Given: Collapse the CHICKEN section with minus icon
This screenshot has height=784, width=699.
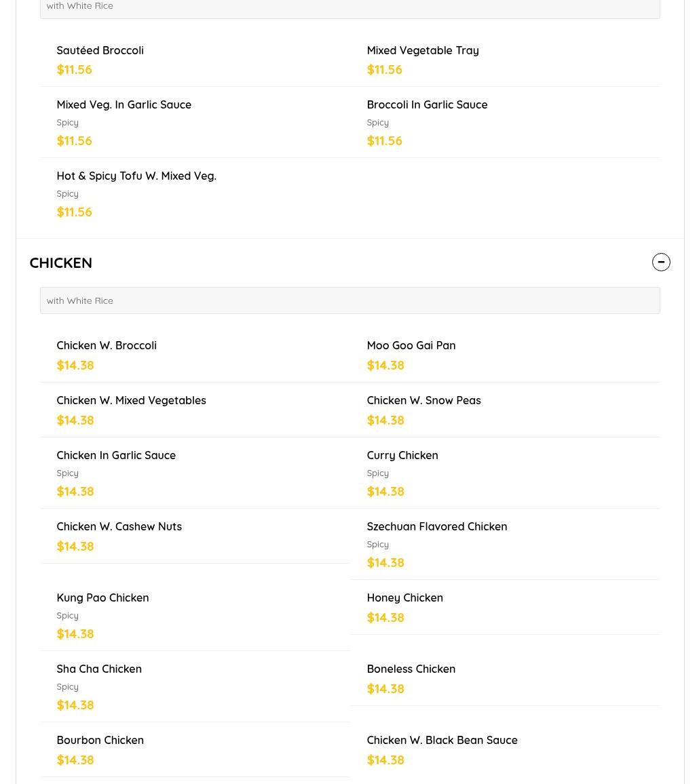Looking at the screenshot, I should coord(661,262).
